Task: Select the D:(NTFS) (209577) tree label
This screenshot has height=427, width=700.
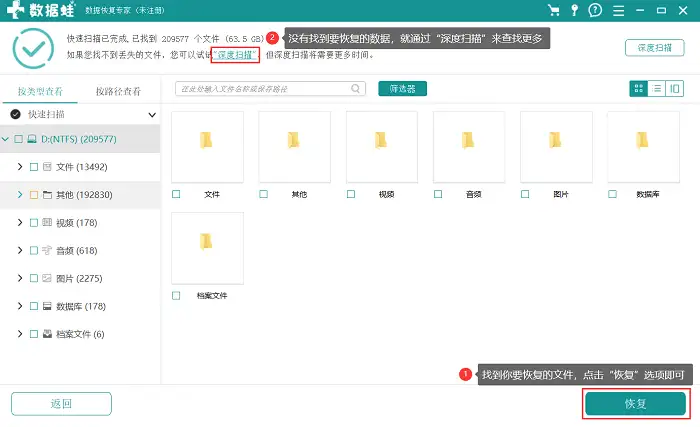Action: pyautogui.click(x=79, y=139)
